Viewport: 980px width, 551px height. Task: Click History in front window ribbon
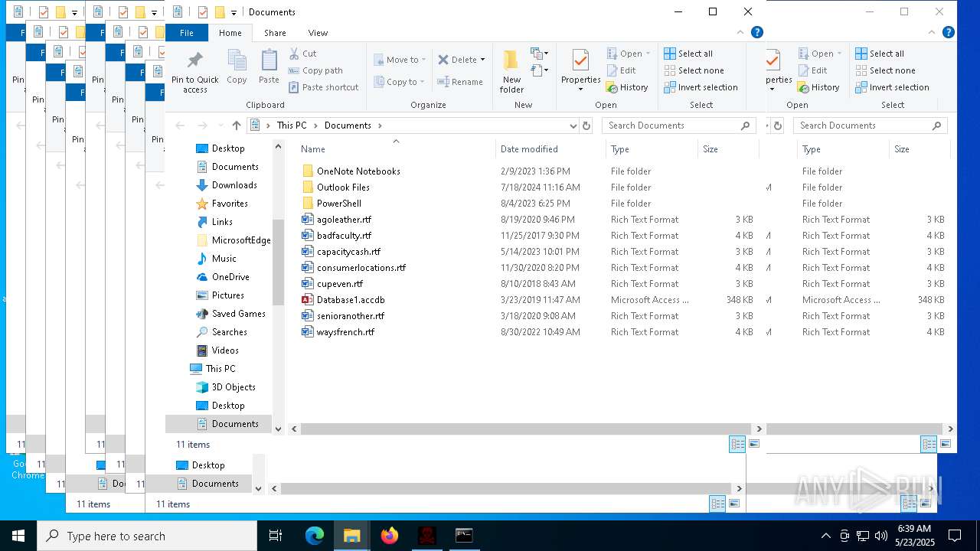pyautogui.click(x=627, y=87)
